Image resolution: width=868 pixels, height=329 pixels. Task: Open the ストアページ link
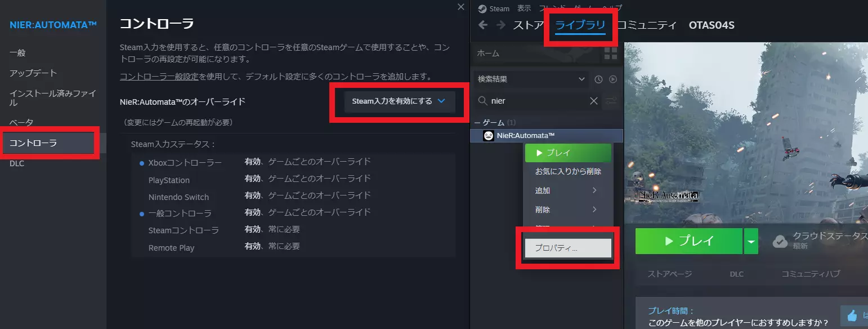pos(670,274)
